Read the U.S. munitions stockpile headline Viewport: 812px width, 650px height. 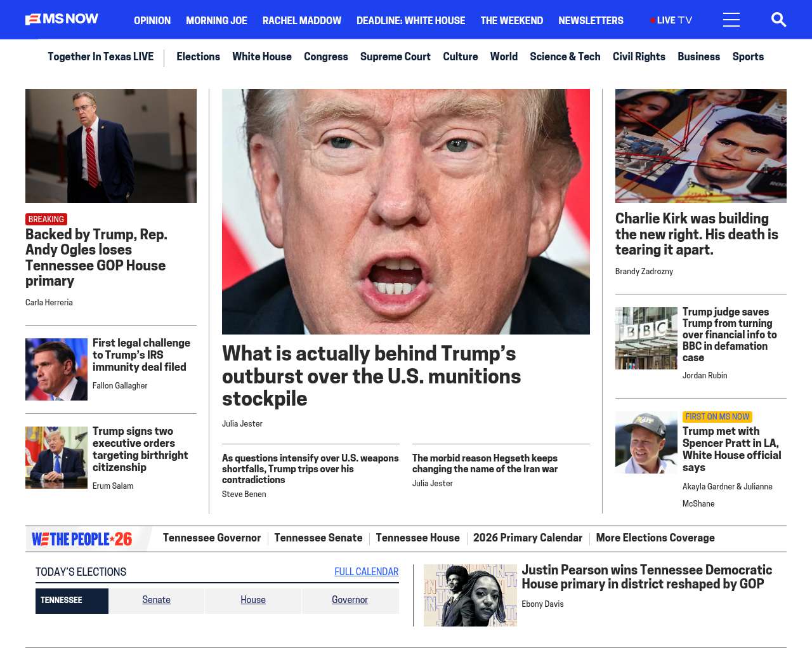pos(372,376)
